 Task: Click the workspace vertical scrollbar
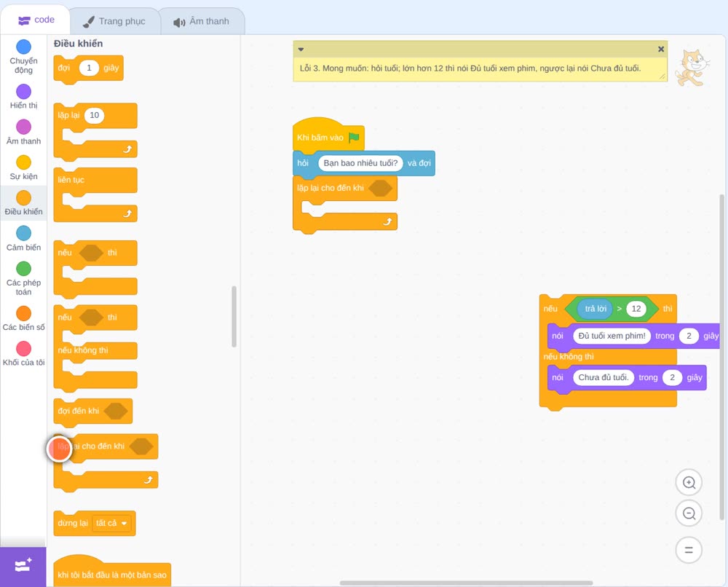tap(721, 357)
